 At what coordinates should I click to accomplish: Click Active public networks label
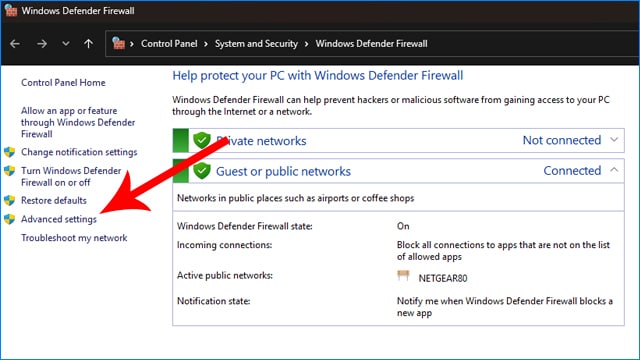pos(224,276)
